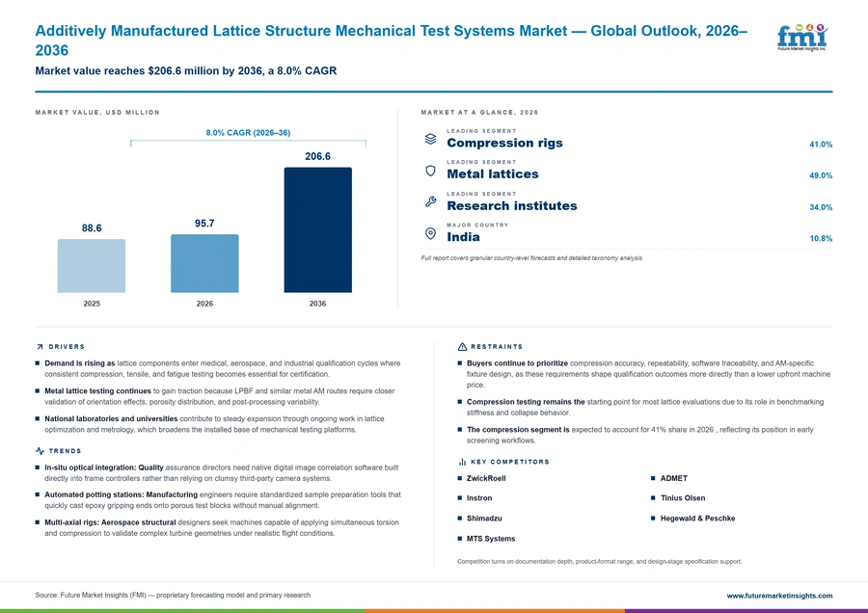Click the Source: Future Market Insights footer text
The height and width of the screenshot is (613, 868).
tap(173, 596)
